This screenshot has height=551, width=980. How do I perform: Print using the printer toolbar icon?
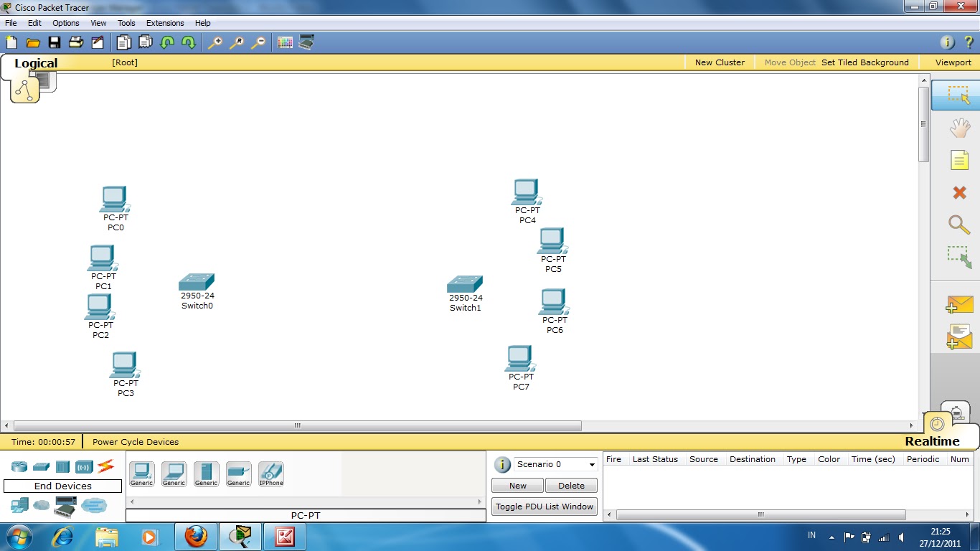[75, 42]
